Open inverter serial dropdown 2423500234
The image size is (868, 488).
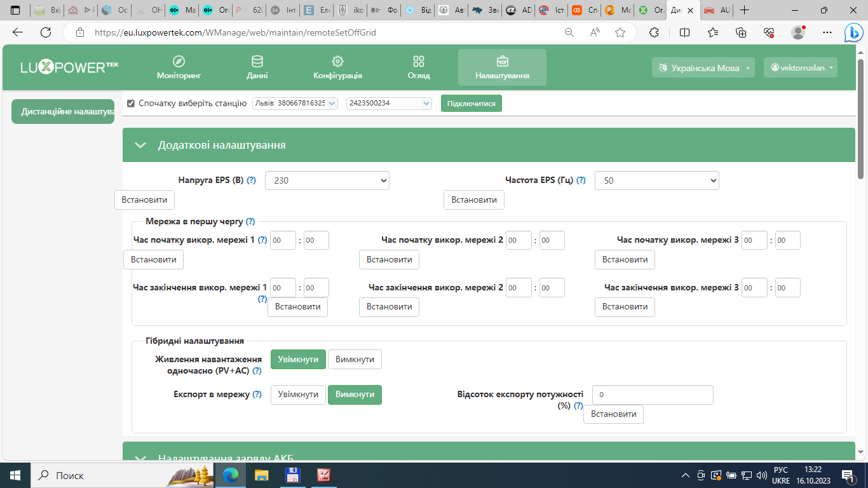pos(389,103)
